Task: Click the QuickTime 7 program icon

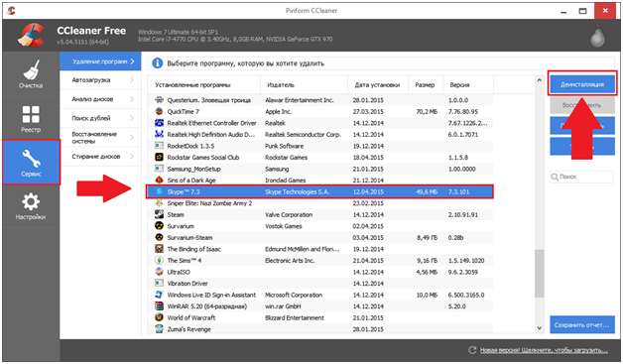Action: [159, 111]
